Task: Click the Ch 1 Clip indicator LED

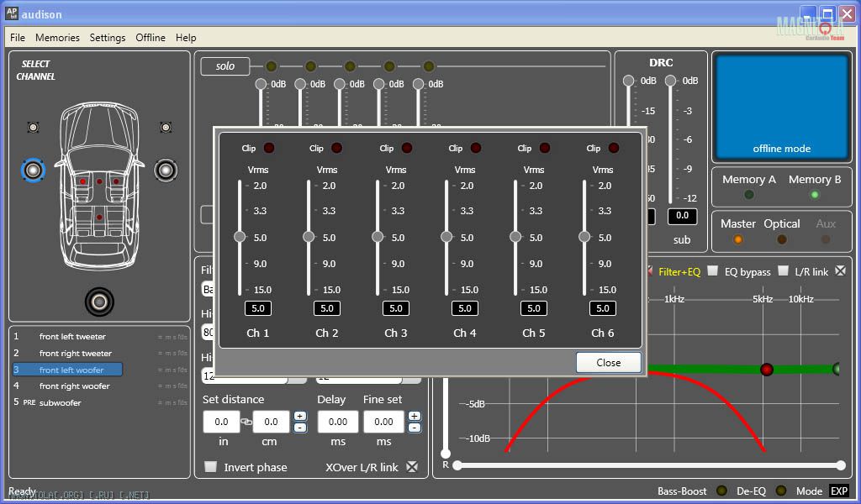Action: (x=269, y=148)
